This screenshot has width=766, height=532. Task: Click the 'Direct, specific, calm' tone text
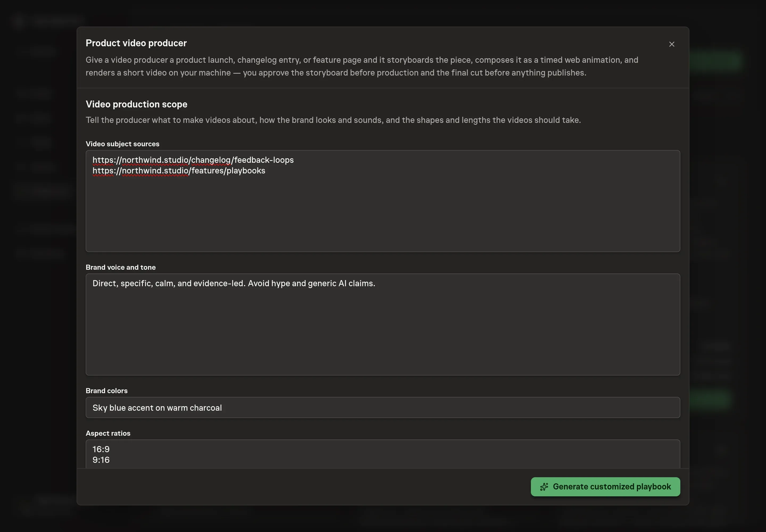click(x=234, y=283)
